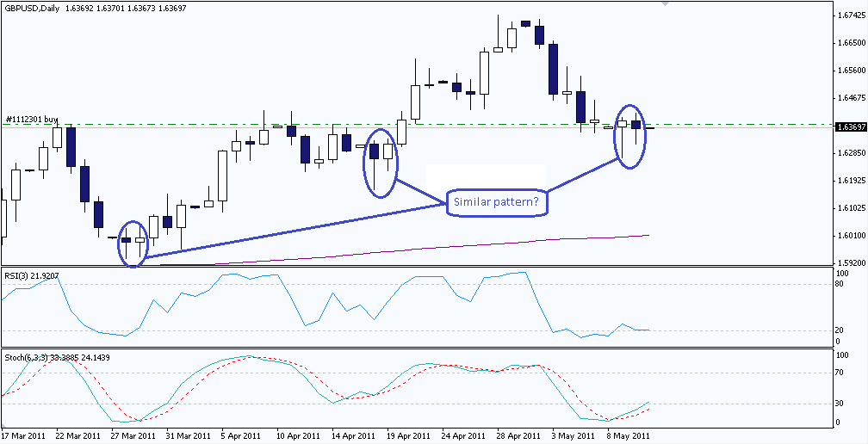
Task: Click the 19 Apr 2011 date label
Action: (410, 436)
